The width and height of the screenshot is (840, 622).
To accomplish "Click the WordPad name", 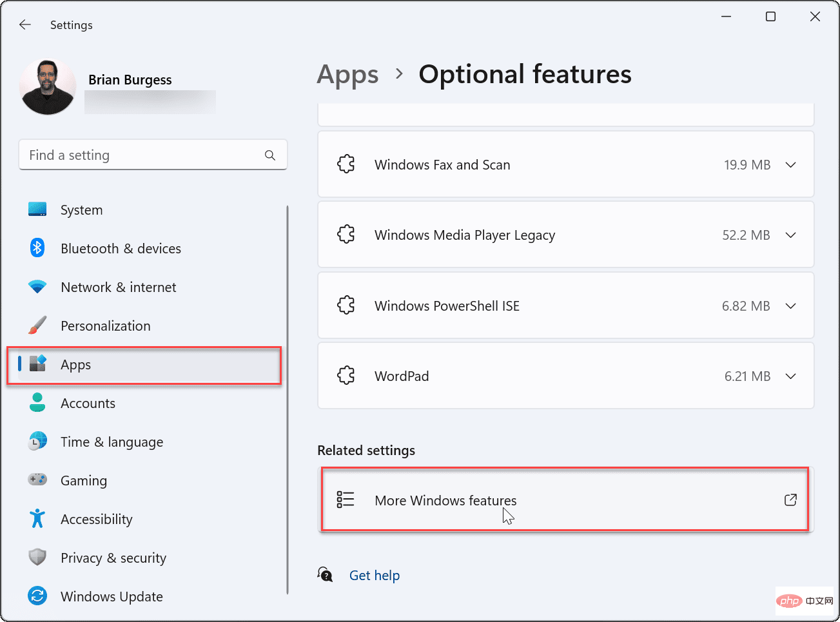I will tap(402, 376).
